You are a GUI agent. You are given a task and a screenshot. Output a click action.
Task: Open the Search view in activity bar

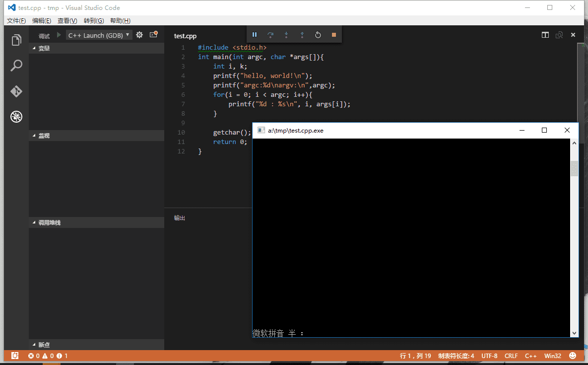(x=16, y=66)
